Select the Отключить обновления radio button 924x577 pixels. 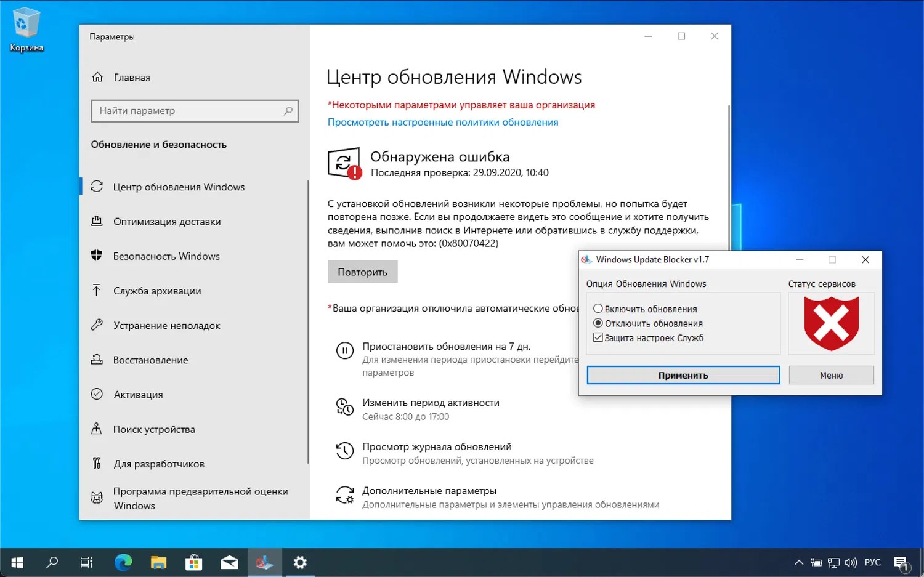coord(598,323)
